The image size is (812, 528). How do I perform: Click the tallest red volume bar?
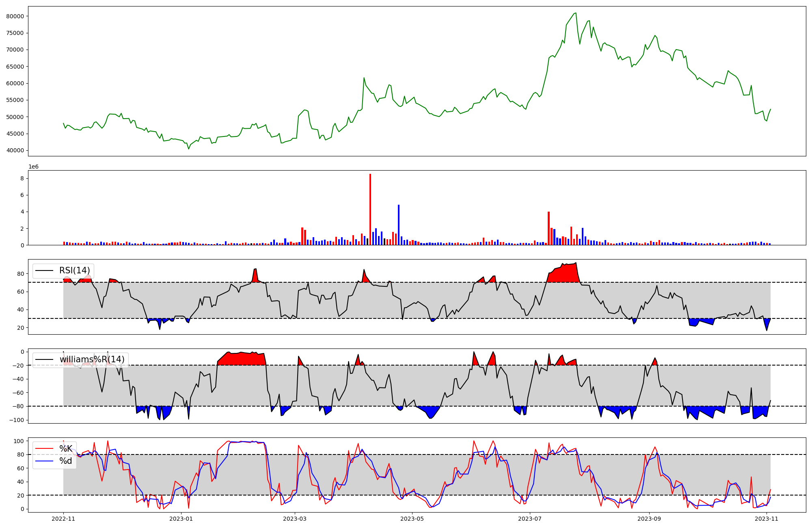click(x=370, y=209)
